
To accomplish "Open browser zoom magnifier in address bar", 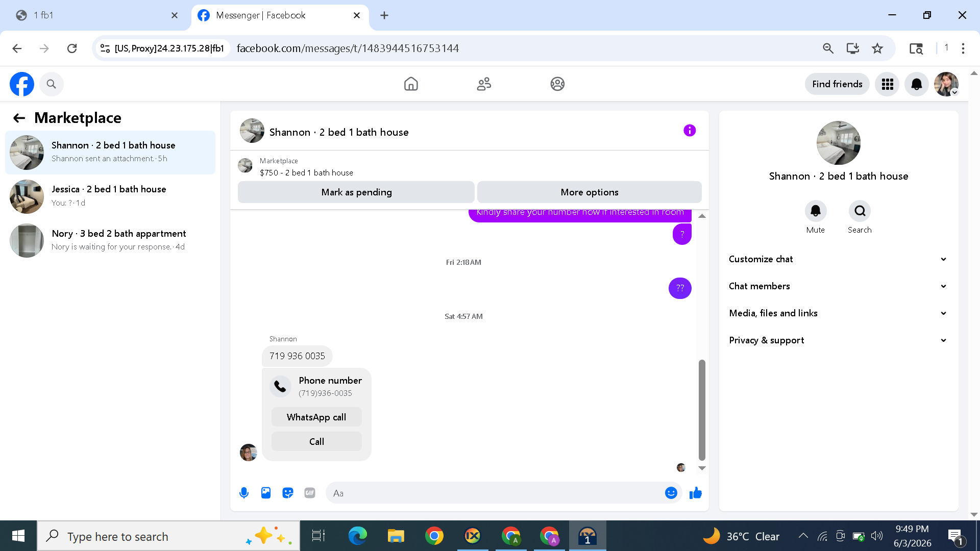I will tap(828, 48).
